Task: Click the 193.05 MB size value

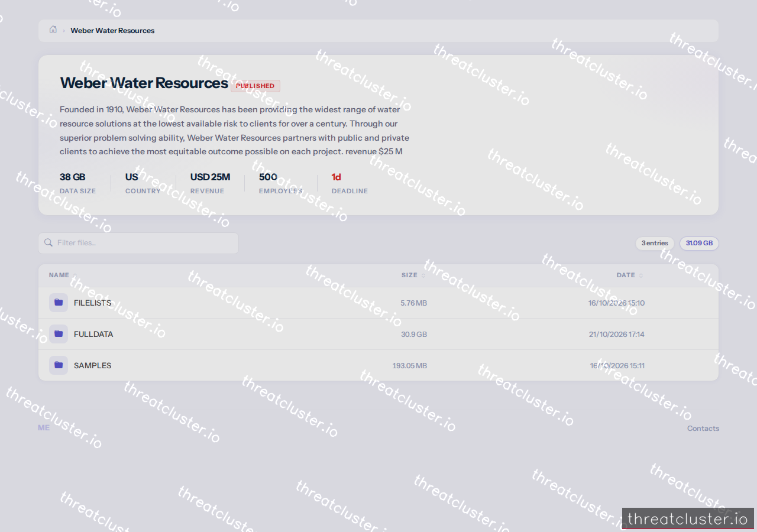Action: 410,365
